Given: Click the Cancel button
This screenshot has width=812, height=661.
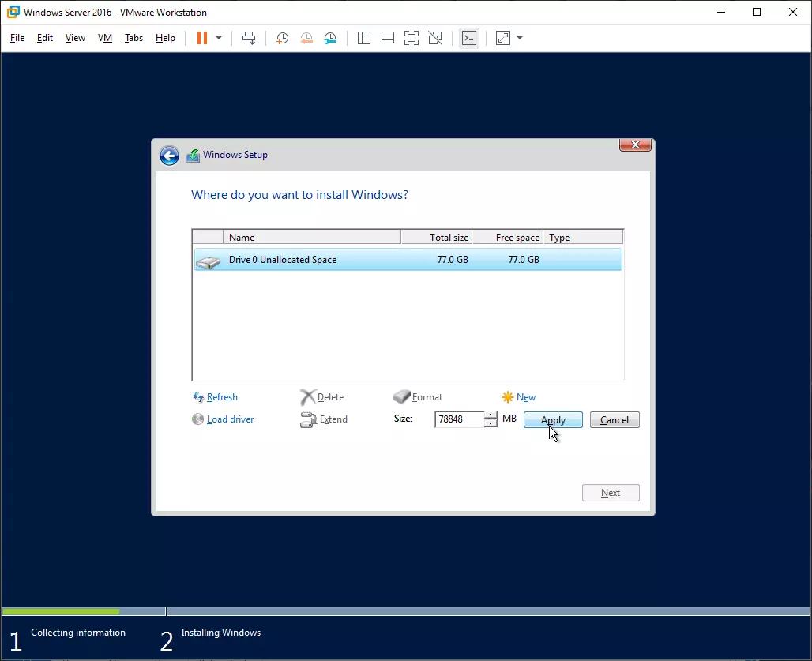Looking at the screenshot, I should click(x=615, y=420).
